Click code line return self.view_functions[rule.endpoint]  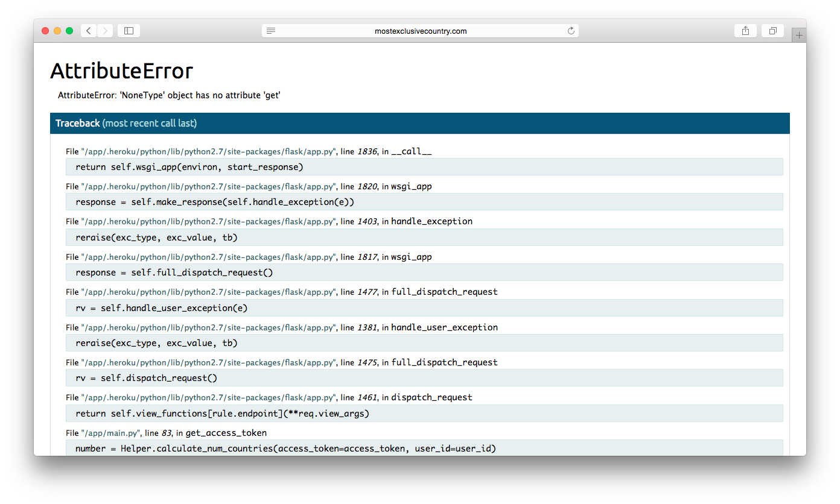[x=424, y=413]
